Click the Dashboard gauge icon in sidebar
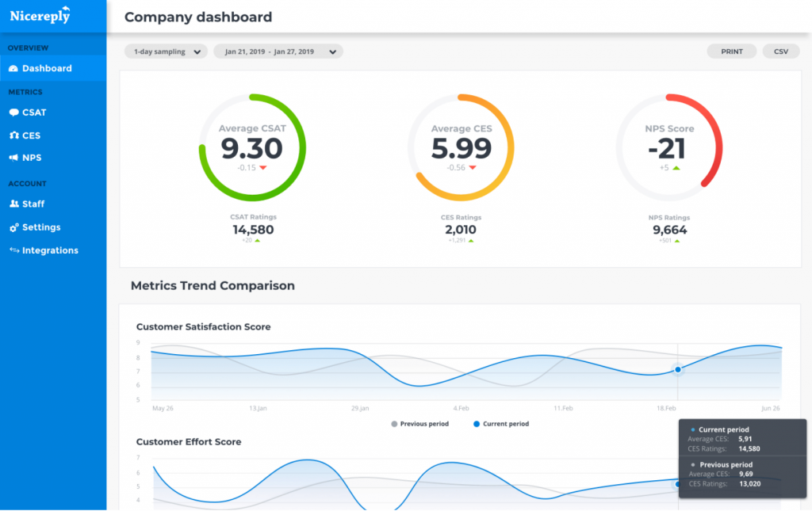The height and width of the screenshot is (511, 812). [x=13, y=69]
